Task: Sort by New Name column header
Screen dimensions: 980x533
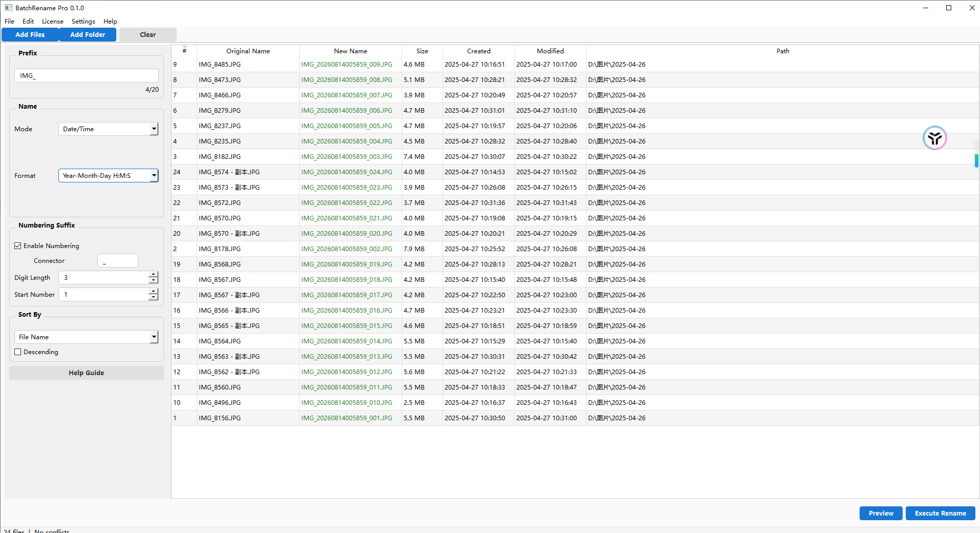Action: [x=350, y=51]
